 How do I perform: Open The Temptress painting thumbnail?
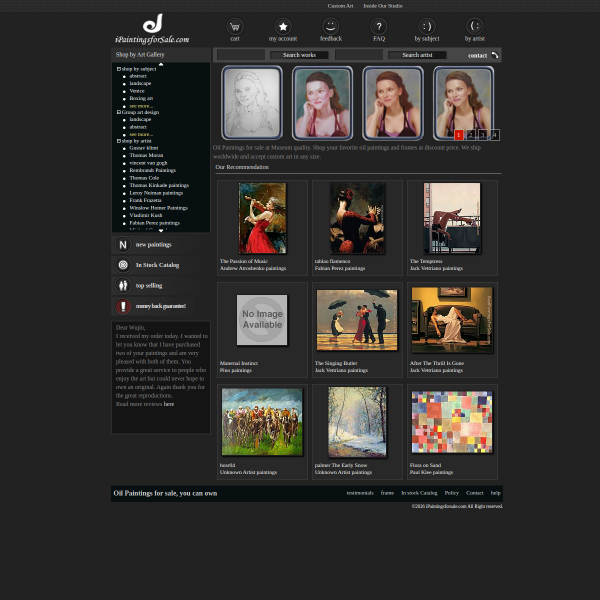point(452,218)
